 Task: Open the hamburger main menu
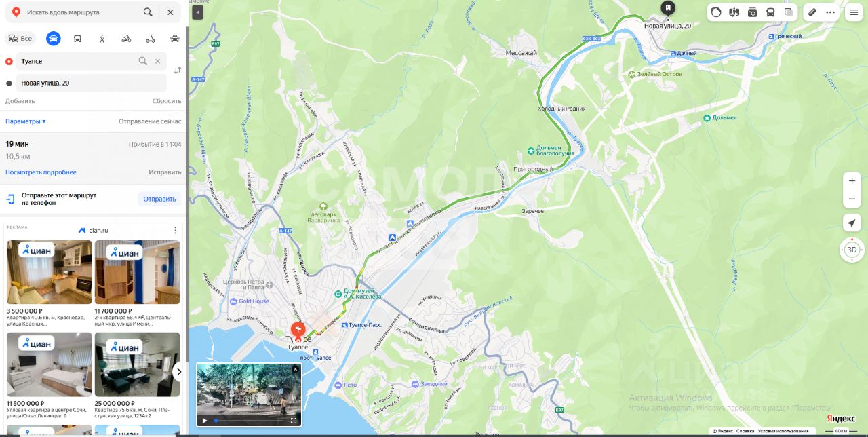point(854,12)
